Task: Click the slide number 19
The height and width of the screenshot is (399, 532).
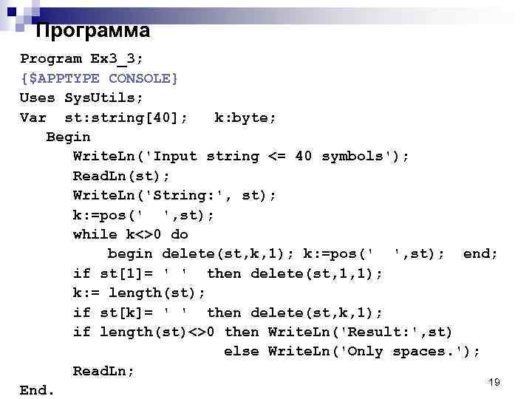Action: point(494,382)
